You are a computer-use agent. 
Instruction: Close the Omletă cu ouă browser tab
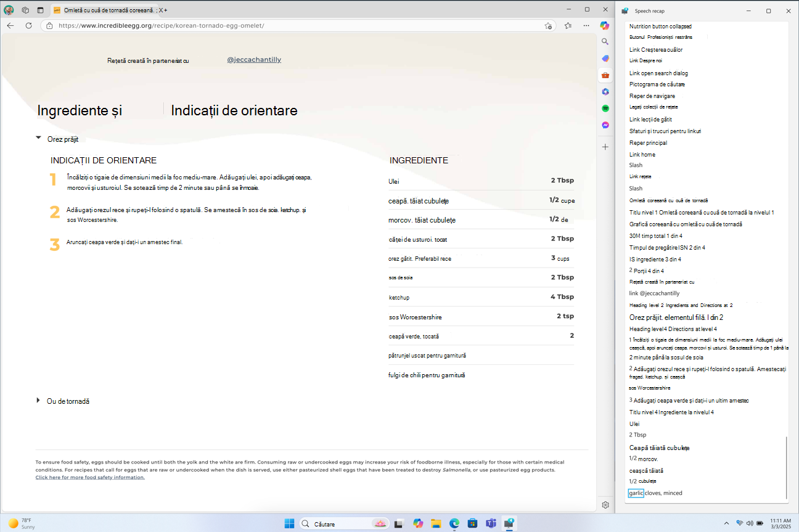click(162, 10)
